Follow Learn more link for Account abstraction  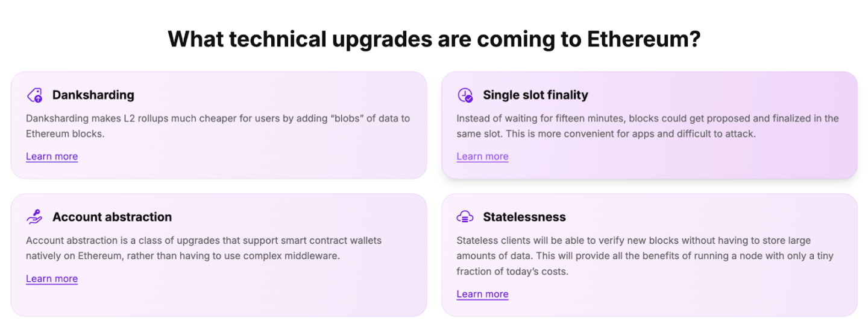52,278
